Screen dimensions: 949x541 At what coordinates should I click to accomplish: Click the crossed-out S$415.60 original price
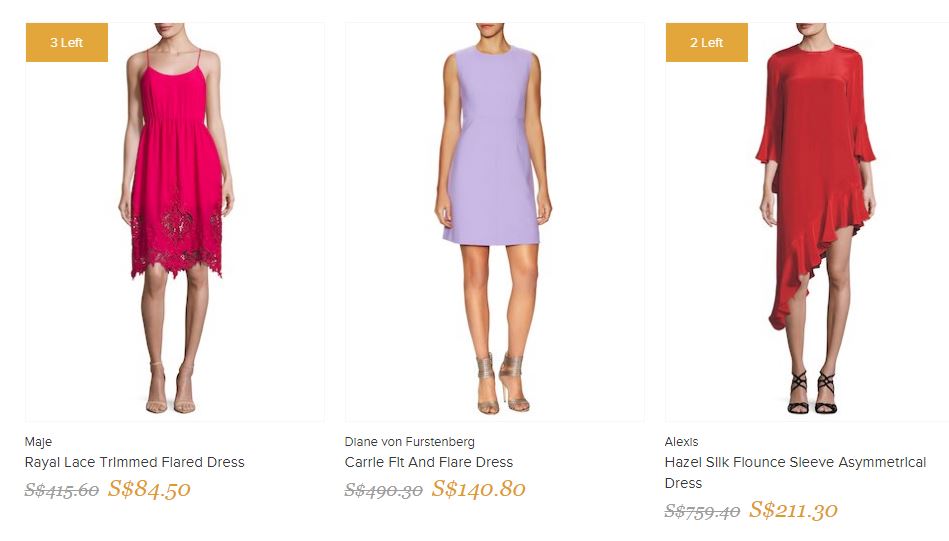(62, 490)
